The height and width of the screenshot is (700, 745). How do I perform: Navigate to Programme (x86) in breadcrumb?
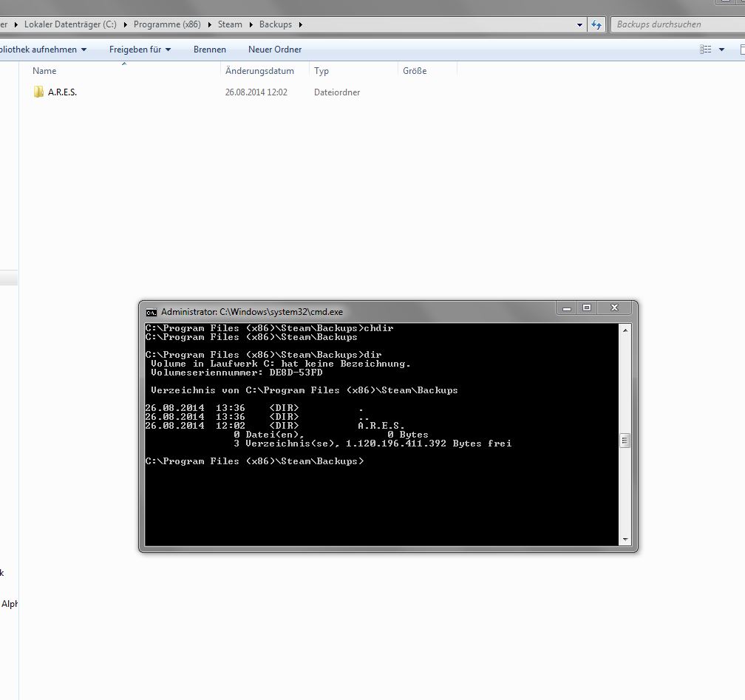coord(167,24)
